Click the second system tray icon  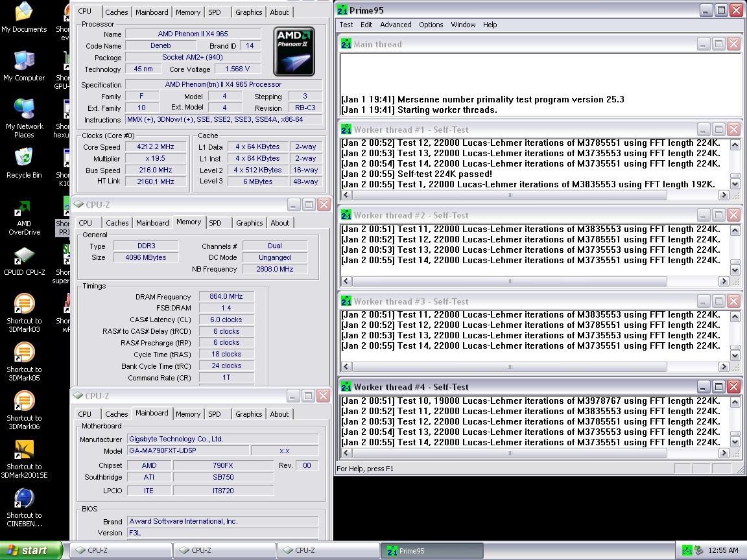[699, 550]
